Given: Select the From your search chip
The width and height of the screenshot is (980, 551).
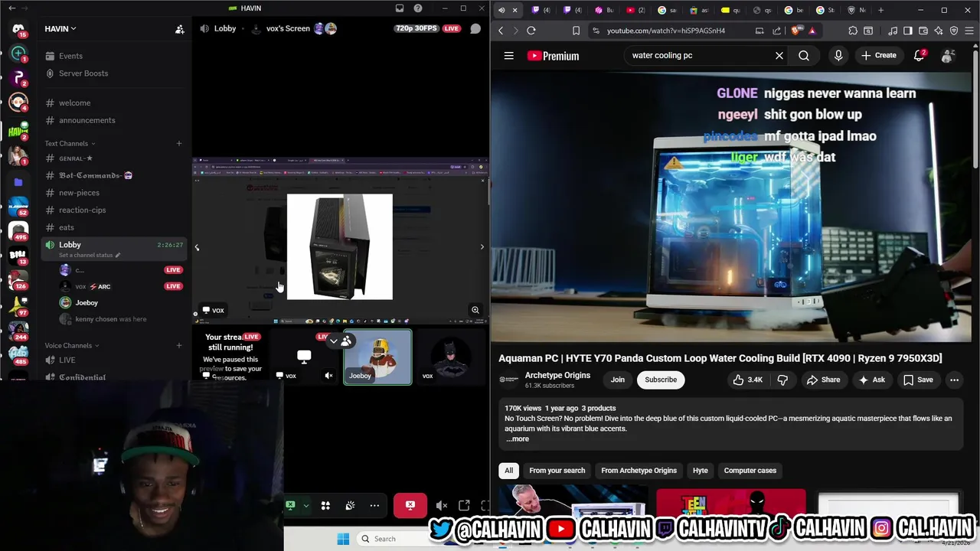Looking at the screenshot, I should [557, 471].
